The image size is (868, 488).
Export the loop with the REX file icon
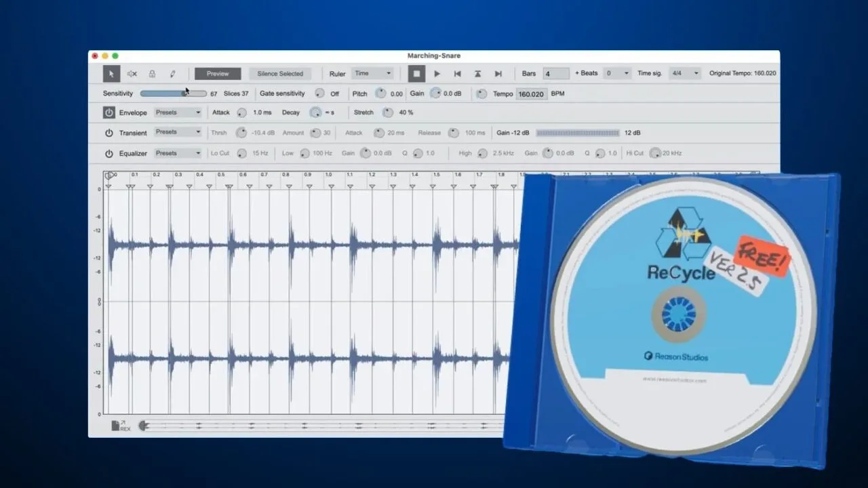(121, 426)
